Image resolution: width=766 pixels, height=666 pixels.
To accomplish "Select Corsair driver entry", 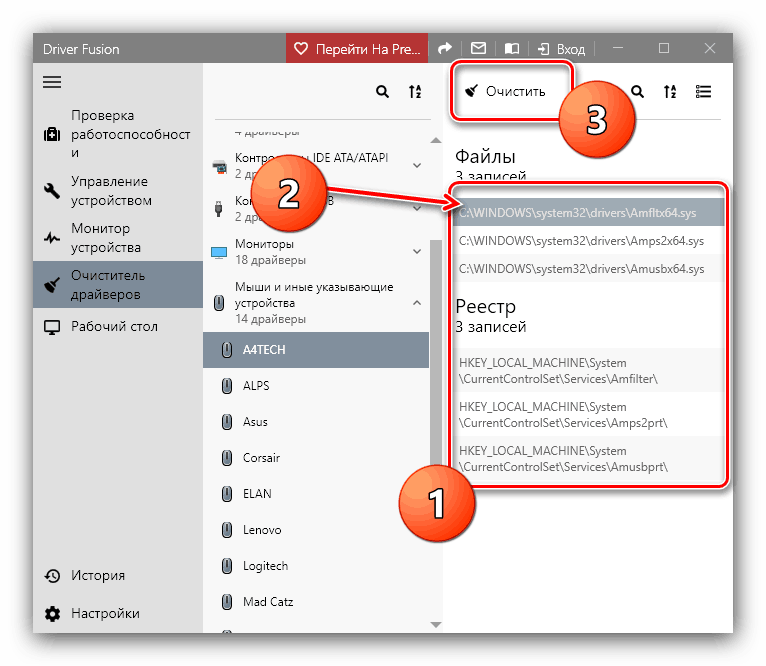I will tap(316, 458).
